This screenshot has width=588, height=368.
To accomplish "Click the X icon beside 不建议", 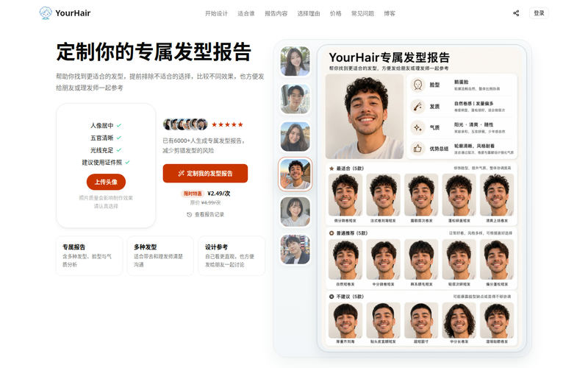I will point(331,297).
